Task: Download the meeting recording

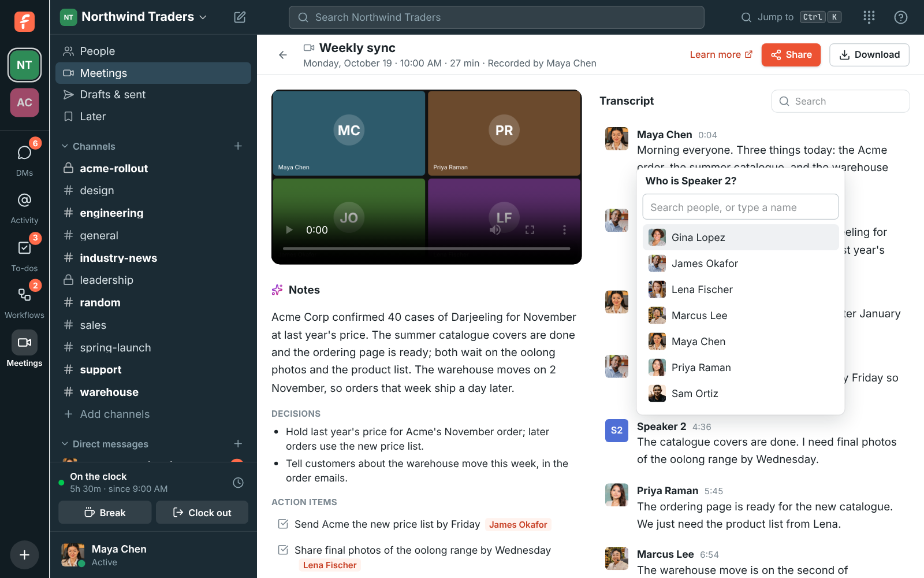Action: [x=869, y=55]
